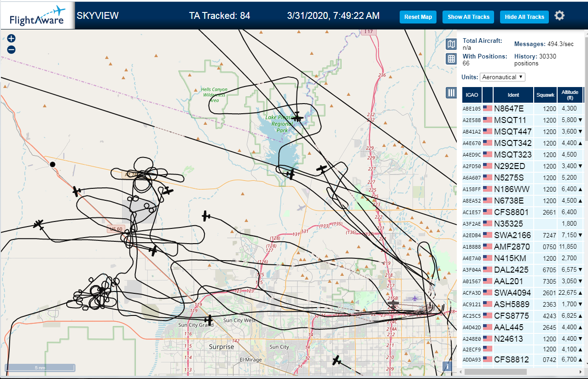This screenshot has width=588, height=379.
Task: Click the TA Tracked: 84 header text
Action: (220, 16)
